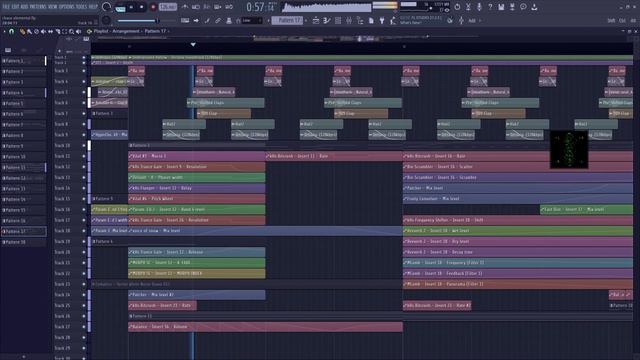The width and height of the screenshot is (640, 360).
Task: Click the multilink to controllers icon
Action: pyautogui.click(x=218, y=20)
